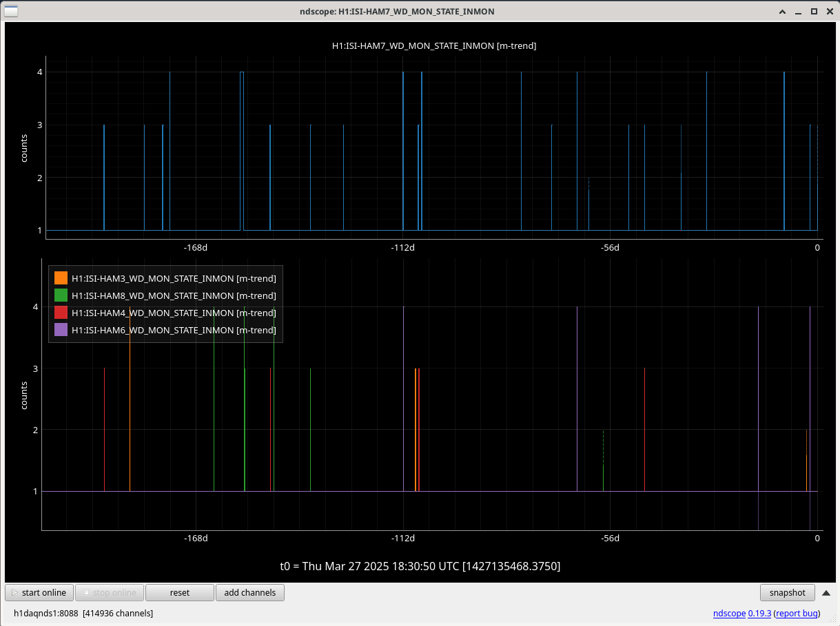Open the window menu icon in title bar
The width and height of the screenshot is (840, 626).
(x=12, y=11)
